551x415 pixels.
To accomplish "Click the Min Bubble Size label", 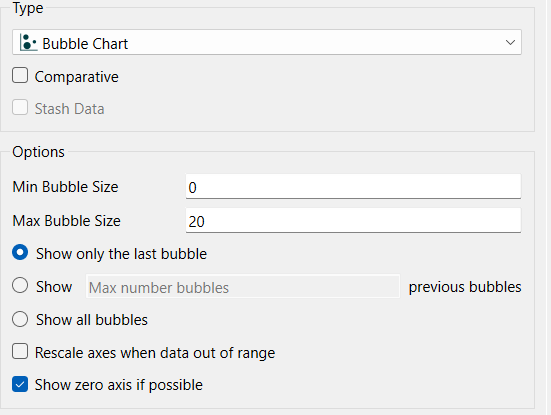I will [x=65, y=187].
